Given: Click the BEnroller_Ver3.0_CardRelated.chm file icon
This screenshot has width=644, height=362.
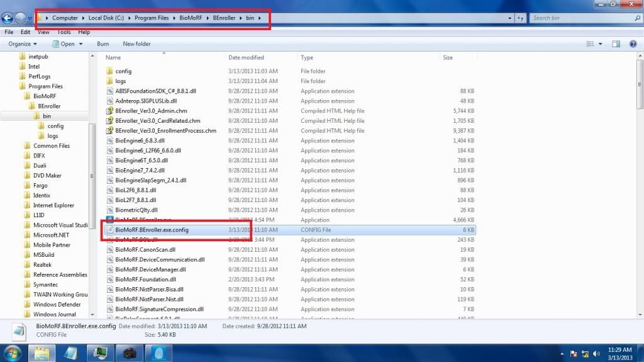Looking at the screenshot, I should 109,120.
